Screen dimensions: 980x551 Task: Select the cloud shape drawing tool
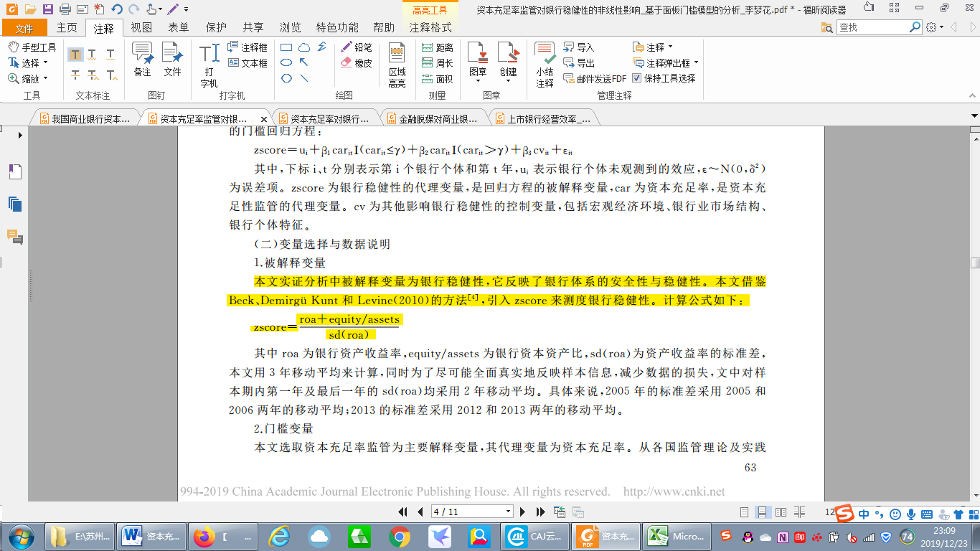304,47
